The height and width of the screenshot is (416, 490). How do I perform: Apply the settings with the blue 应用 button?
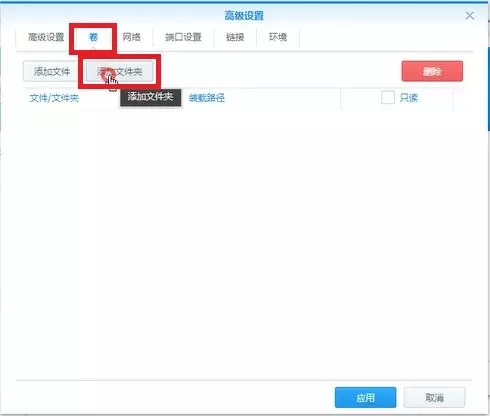coord(365,397)
